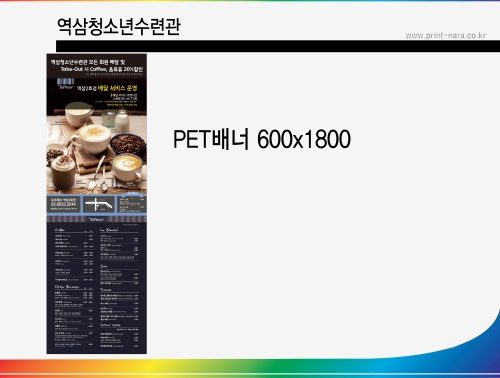Click the black divider bar under title
Screen dimensions: 500x378
278,46
